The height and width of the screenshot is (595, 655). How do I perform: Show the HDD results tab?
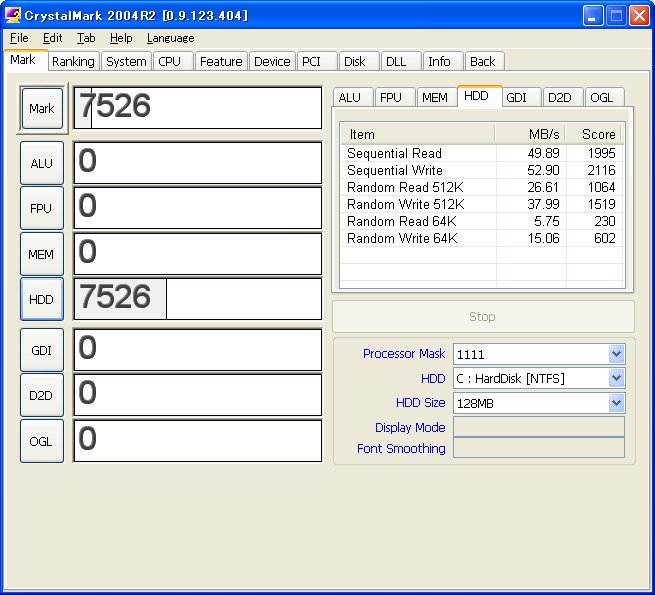(x=479, y=96)
